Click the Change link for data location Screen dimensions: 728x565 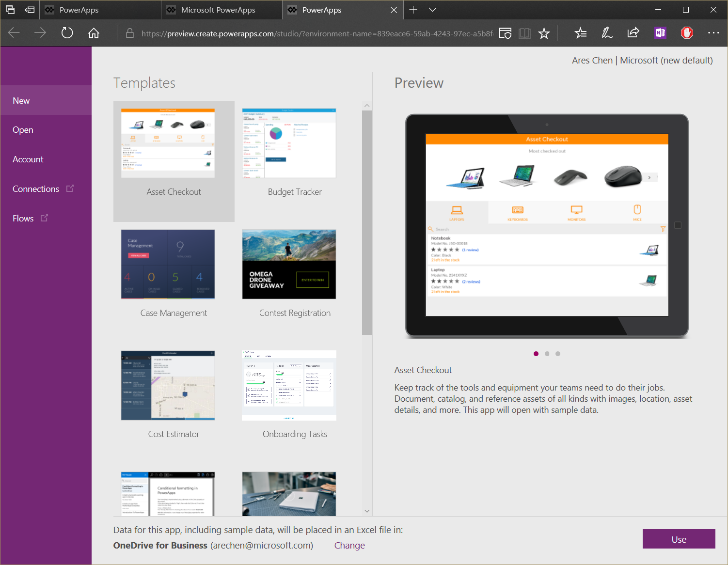pyautogui.click(x=349, y=545)
